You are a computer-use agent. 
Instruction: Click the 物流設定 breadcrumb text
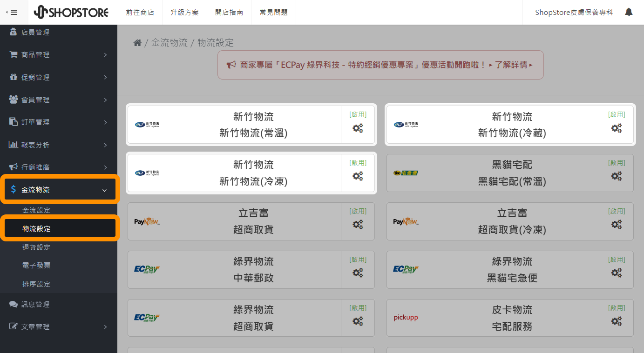[x=216, y=43]
